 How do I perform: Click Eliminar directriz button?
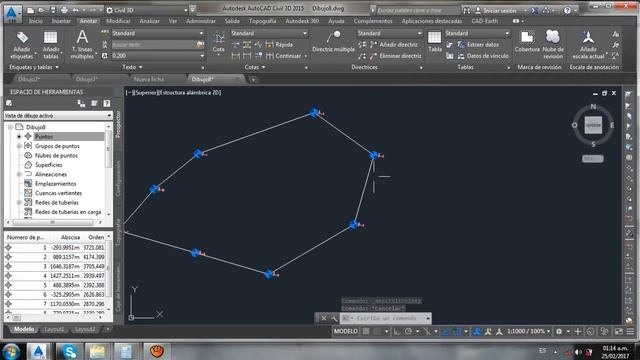click(x=396, y=56)
